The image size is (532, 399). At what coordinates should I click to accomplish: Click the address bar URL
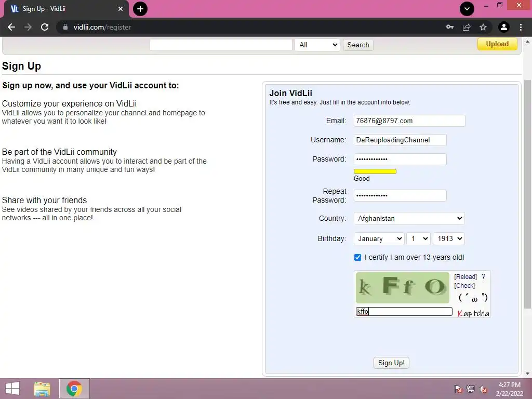click(102, 27)
